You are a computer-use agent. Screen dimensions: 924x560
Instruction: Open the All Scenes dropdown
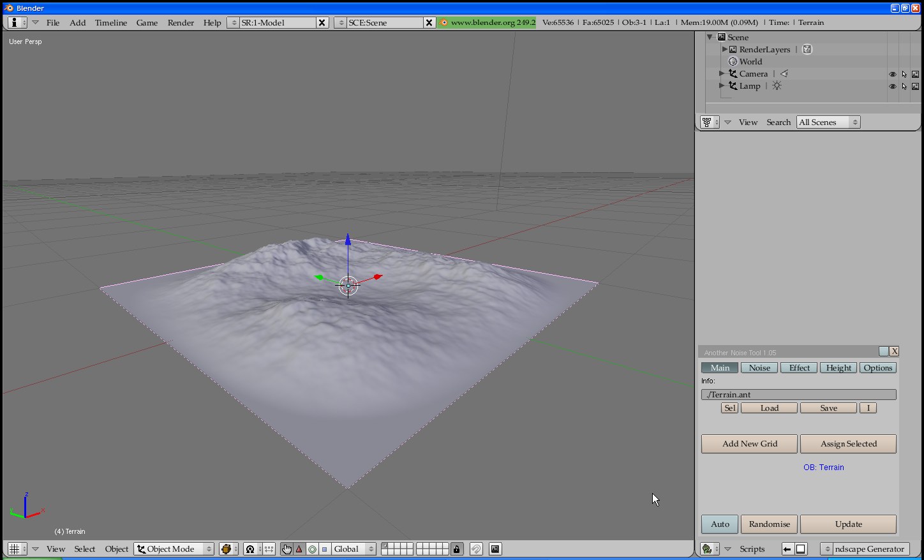[x=828, y=122]
